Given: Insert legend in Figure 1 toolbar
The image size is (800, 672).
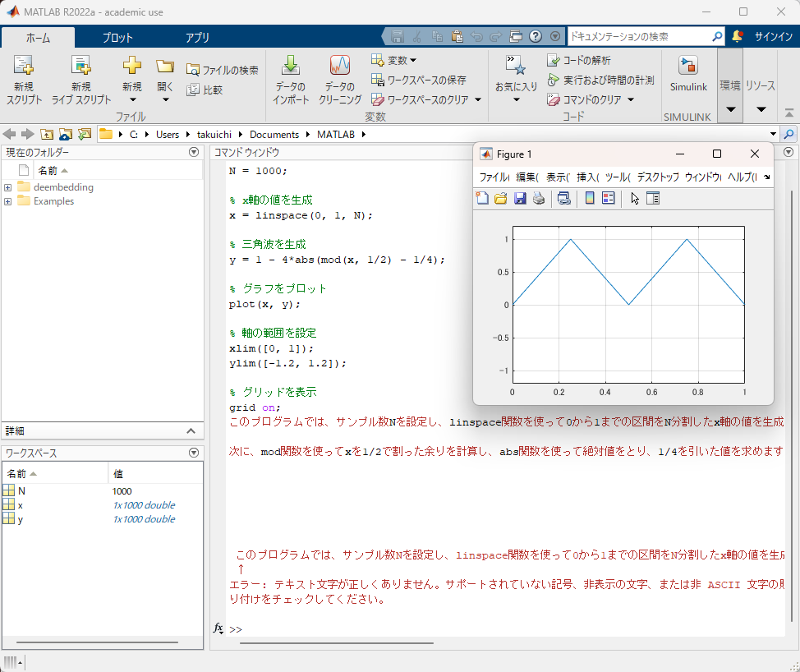Looking at the screenshot, I should click(608, 198).
